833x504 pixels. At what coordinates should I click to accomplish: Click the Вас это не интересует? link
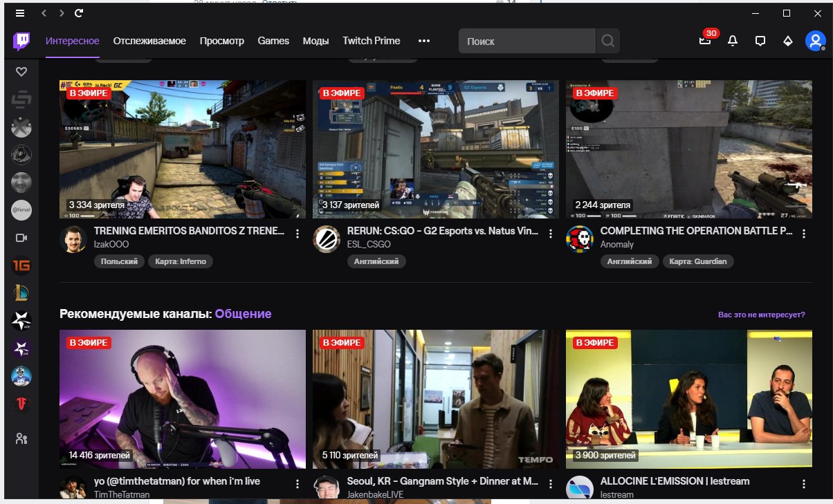[762, 315]
